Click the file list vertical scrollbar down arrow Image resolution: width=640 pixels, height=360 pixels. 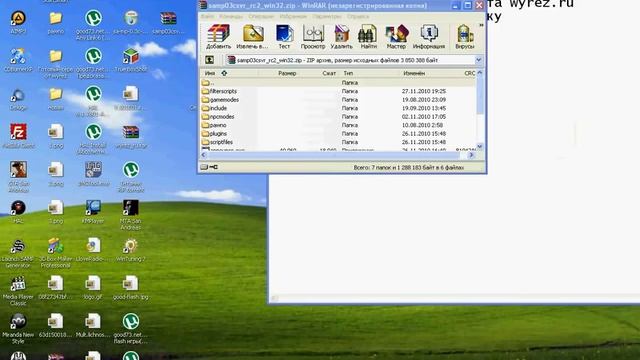[480, 147]
